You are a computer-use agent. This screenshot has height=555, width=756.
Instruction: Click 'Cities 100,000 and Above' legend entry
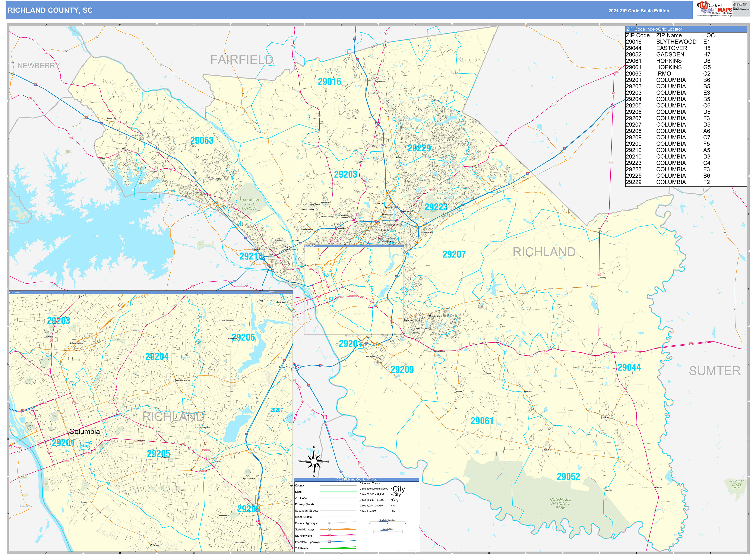374,489
